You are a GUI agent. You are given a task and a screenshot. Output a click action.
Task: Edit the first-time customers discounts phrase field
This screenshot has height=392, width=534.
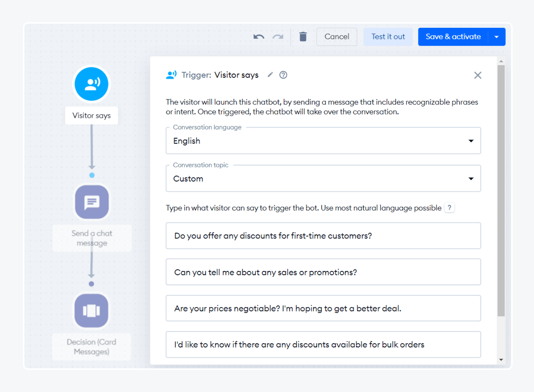[323, 236]
